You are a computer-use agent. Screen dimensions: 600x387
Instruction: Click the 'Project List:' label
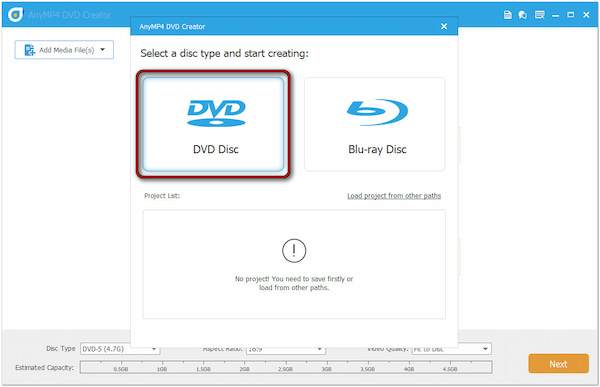[x=162, y=196]
